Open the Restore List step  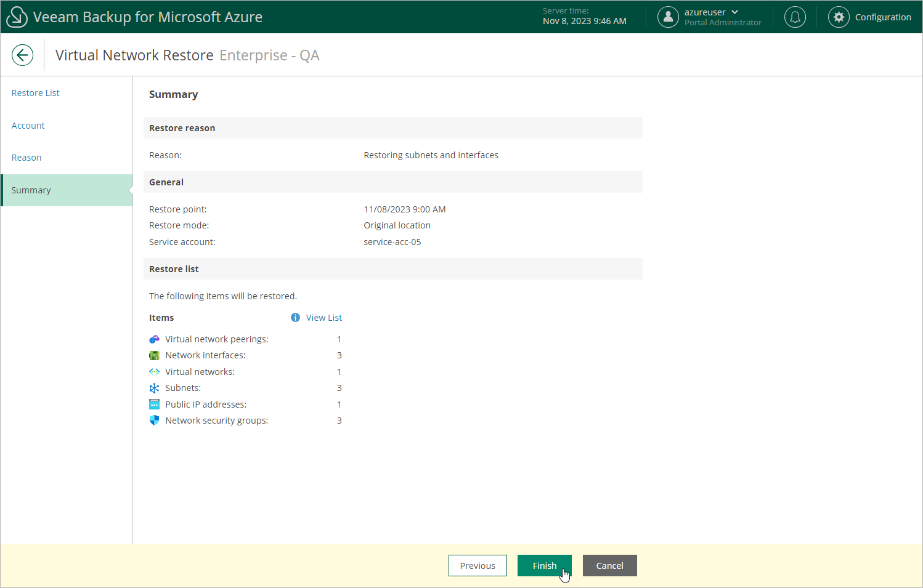pos(36,93)
